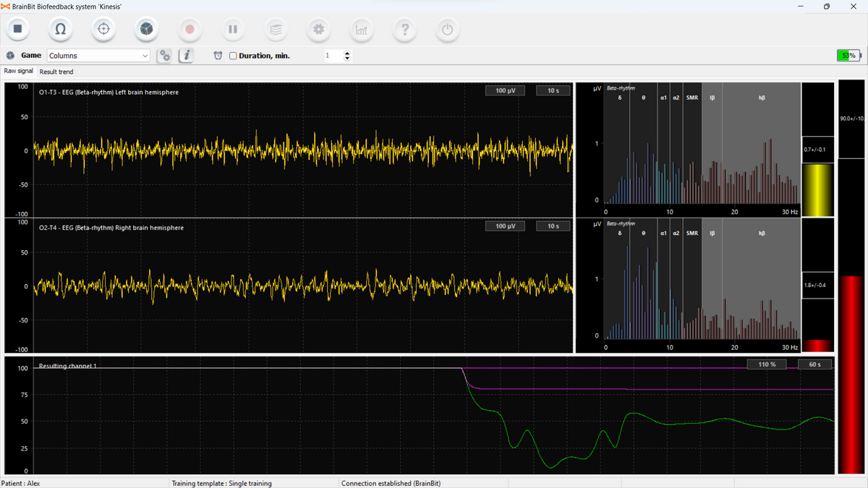This screenshot has height=488, width=868.
Task: Enable the Duration, min. checkbox
Action: click(x=233, y=56)
